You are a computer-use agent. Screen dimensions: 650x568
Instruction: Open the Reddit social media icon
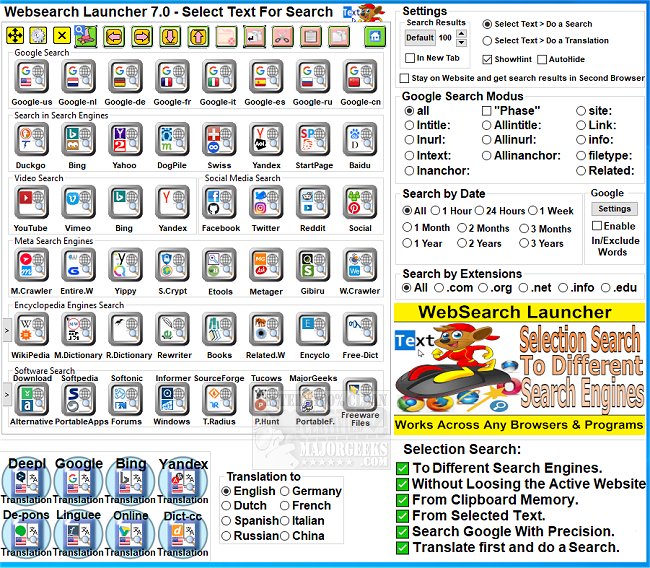tap(312, 204)
